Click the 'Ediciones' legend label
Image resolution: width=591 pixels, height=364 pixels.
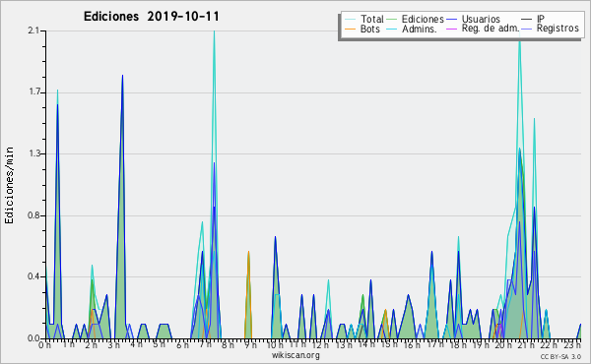(x=423, y=19)
